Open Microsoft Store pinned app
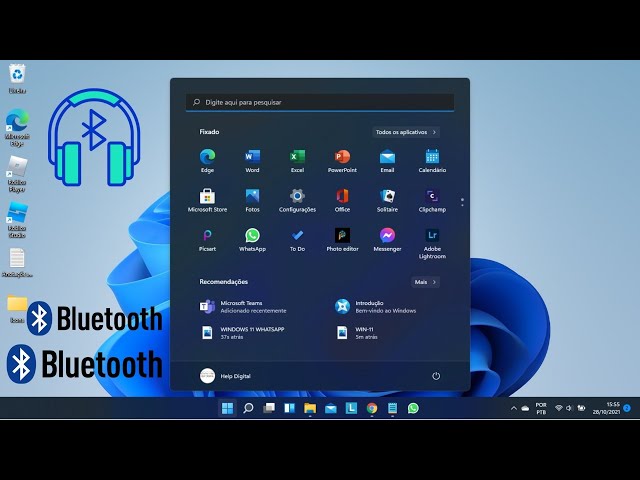 207,200
